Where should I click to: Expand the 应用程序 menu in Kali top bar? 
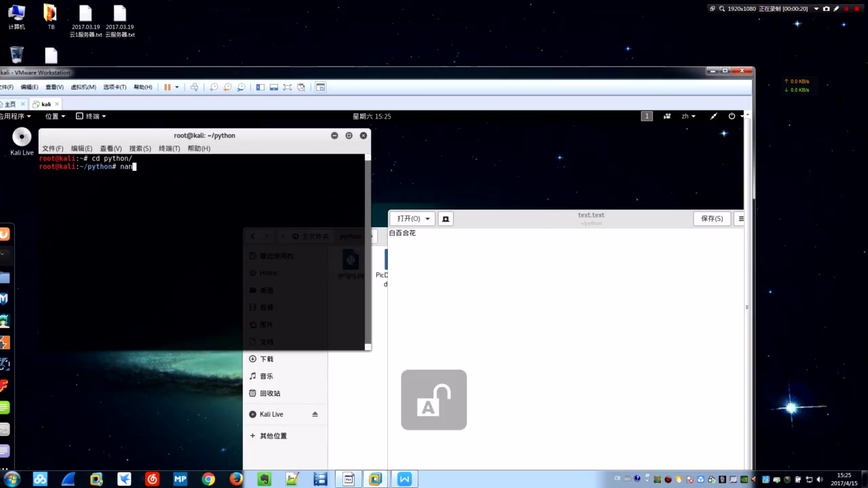pos(15,116)
